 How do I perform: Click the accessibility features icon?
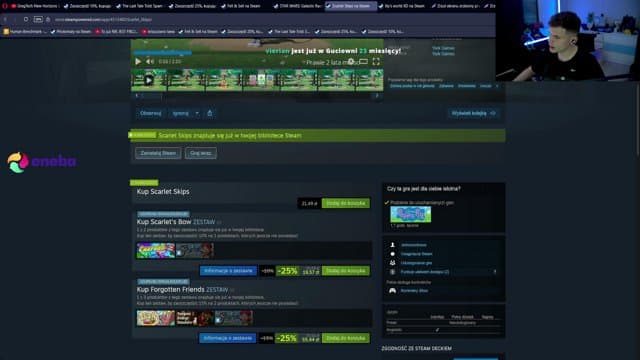pyautogui.click(x=393, y=272)
